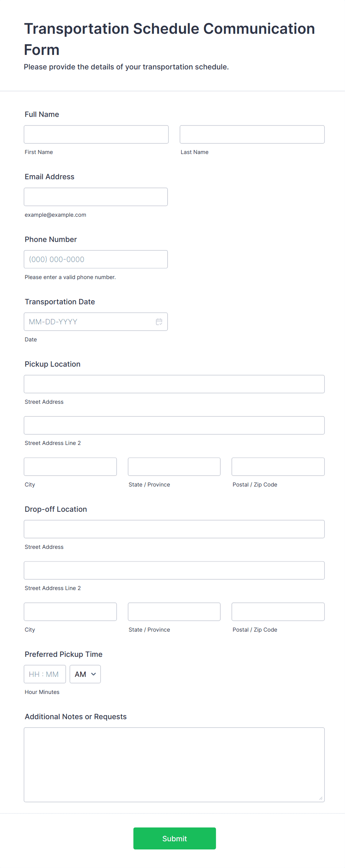Click the Drop-off Street Address field
The height and width of the screenshot is (868, 345).
tap(174, 529)
